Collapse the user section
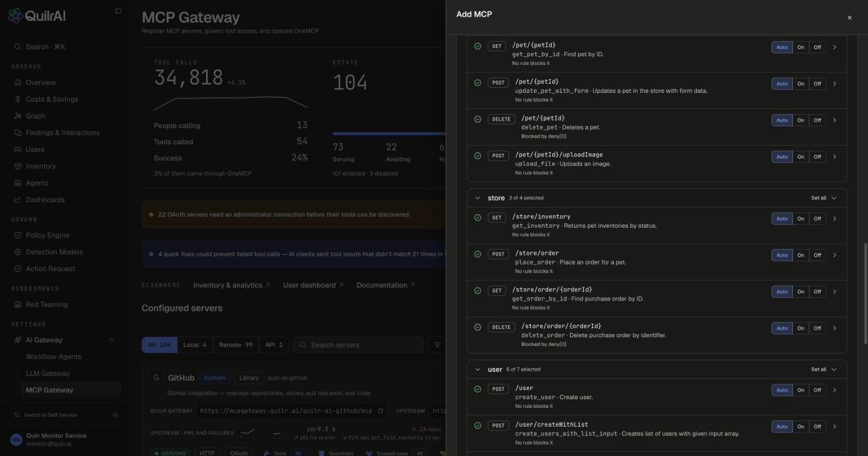This screenshot has height=456, width=868. [x=477, y=369]
